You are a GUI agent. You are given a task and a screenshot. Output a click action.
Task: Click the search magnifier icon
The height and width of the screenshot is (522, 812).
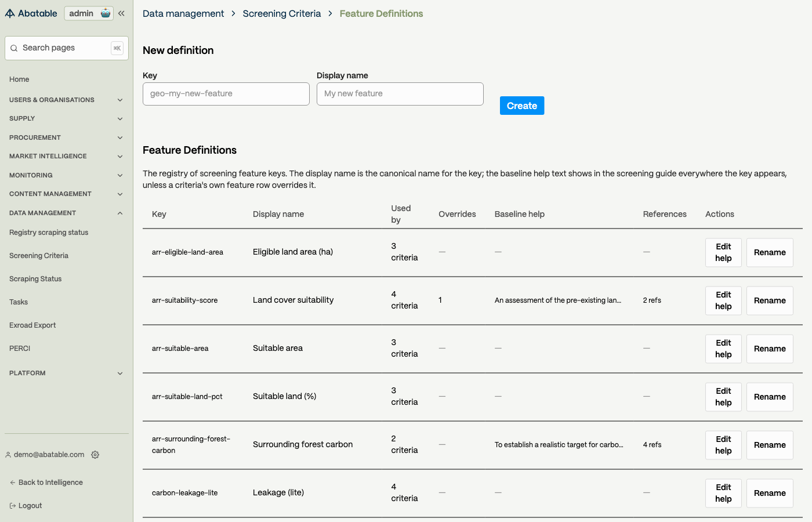[14, 48]
